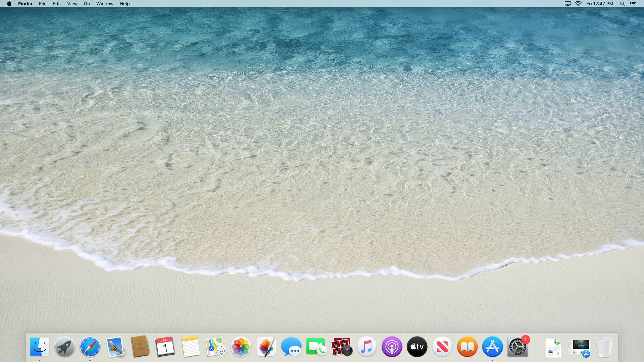
Task: Launch FaceTime from the Dock
Action: click(316, 347)
